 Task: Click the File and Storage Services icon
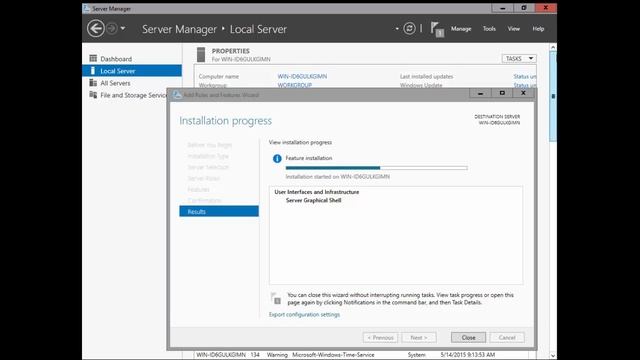point(93,95)
